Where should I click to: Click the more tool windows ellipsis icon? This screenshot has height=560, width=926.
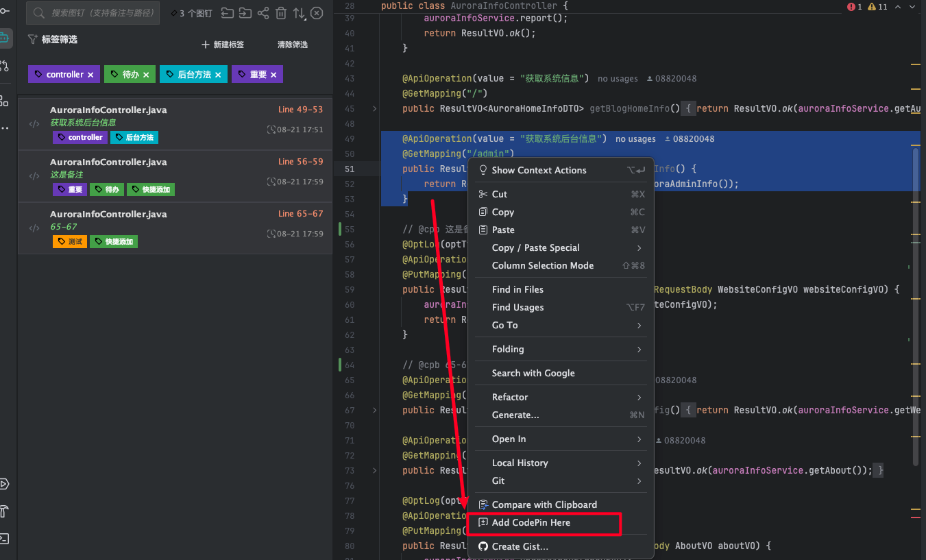5,128
